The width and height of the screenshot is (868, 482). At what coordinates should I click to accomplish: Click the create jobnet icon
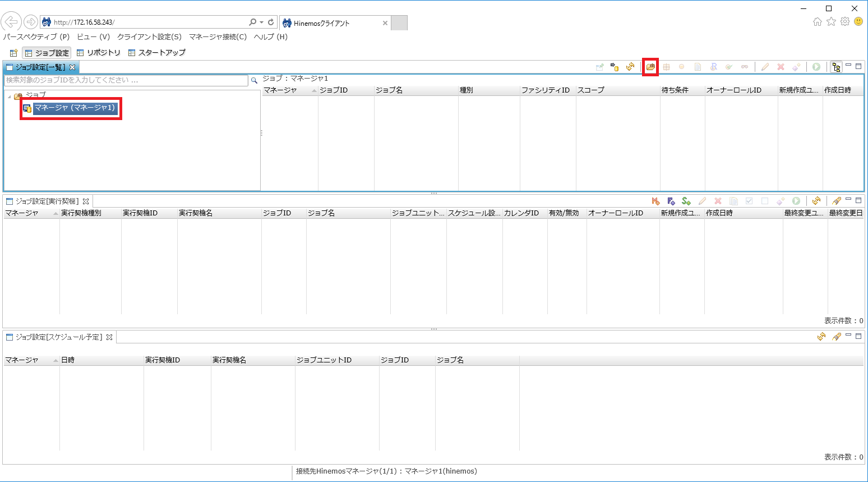pos(666,67)
